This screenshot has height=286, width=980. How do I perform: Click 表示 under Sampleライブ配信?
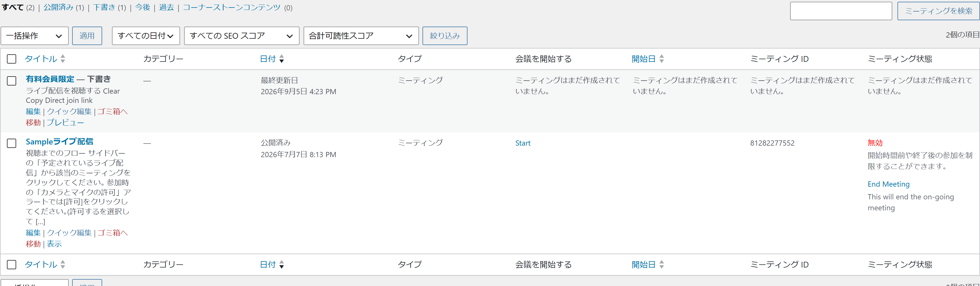[x=54, y=244]
